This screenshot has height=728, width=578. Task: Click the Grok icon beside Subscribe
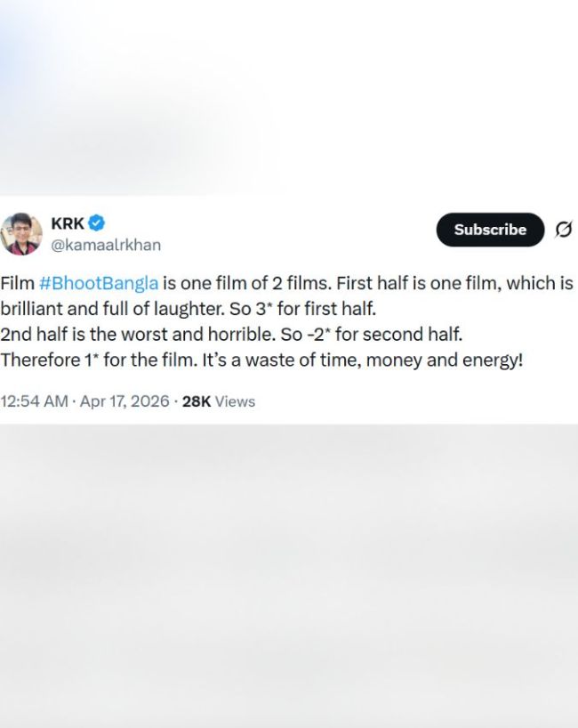point(563,230)
